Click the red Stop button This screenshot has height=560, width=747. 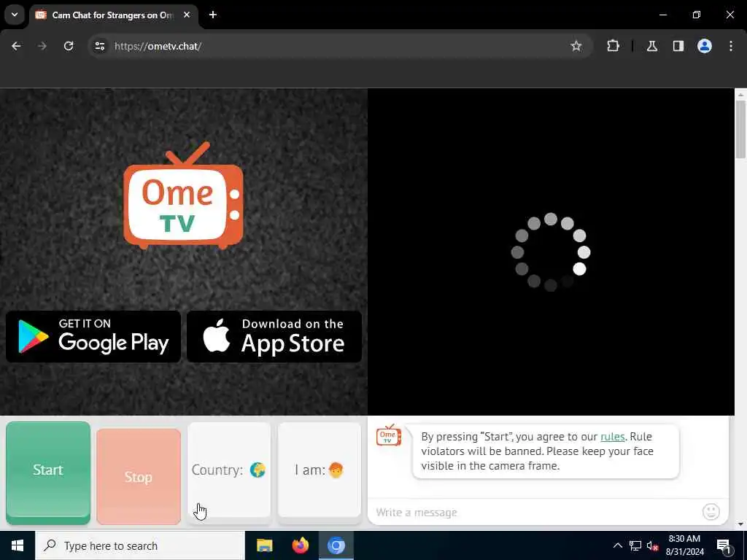(139, 476)
